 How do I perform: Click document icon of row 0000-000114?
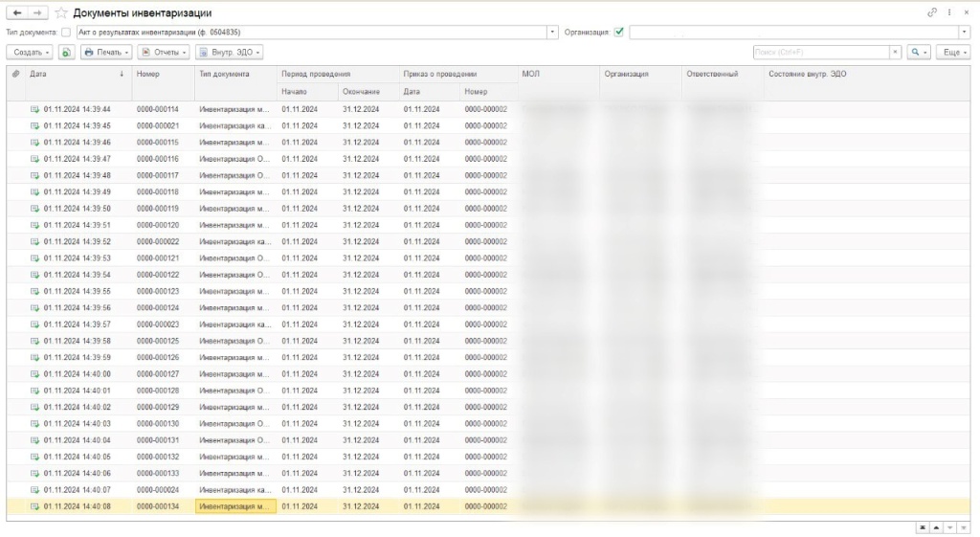pos(35,109)
